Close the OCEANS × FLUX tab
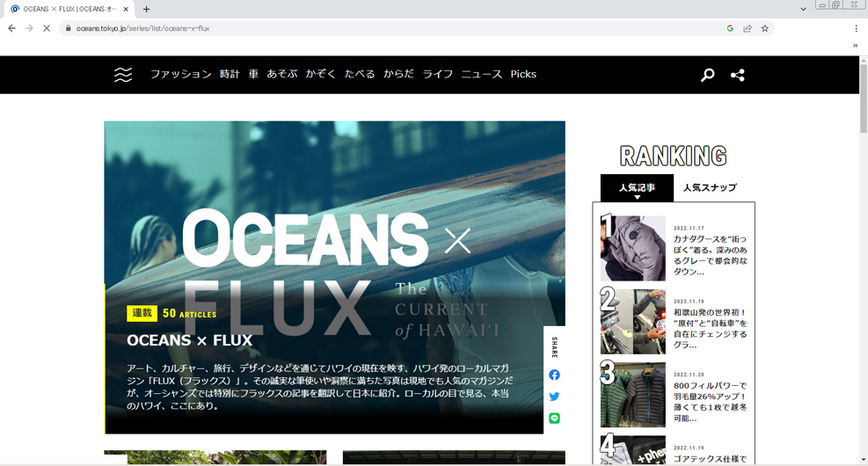Viewport: 868px width, 466px height. [126, 9]
